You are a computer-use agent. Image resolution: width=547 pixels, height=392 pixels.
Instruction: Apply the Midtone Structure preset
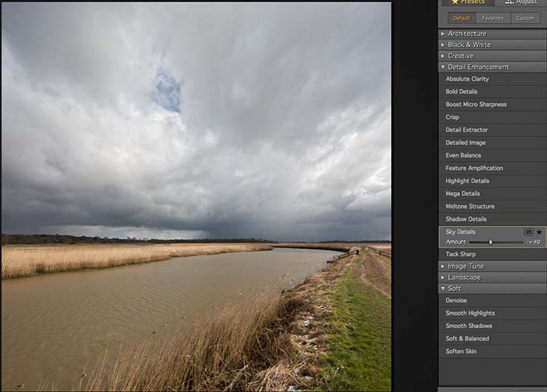pos(492,206)
